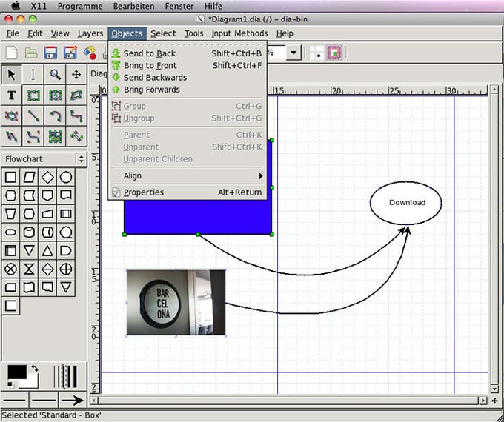Pick the flowchart parallelogram Input/Output shape
This screenshot has width=504, height=422.
point(29,177)
